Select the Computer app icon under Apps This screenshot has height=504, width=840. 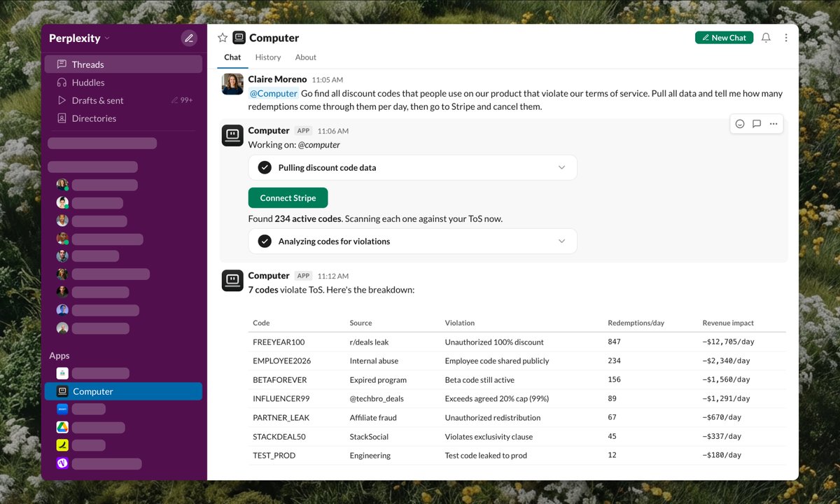(62, 391)
